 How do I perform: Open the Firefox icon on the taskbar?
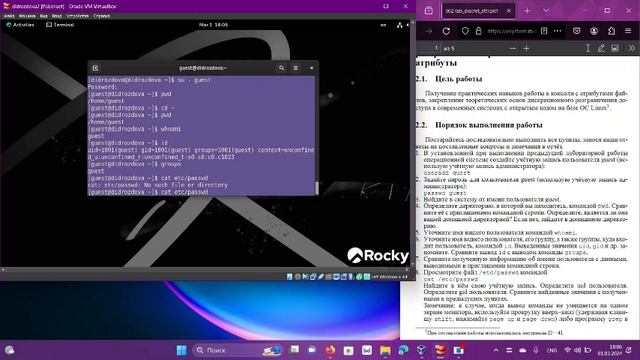coord(330,350)
